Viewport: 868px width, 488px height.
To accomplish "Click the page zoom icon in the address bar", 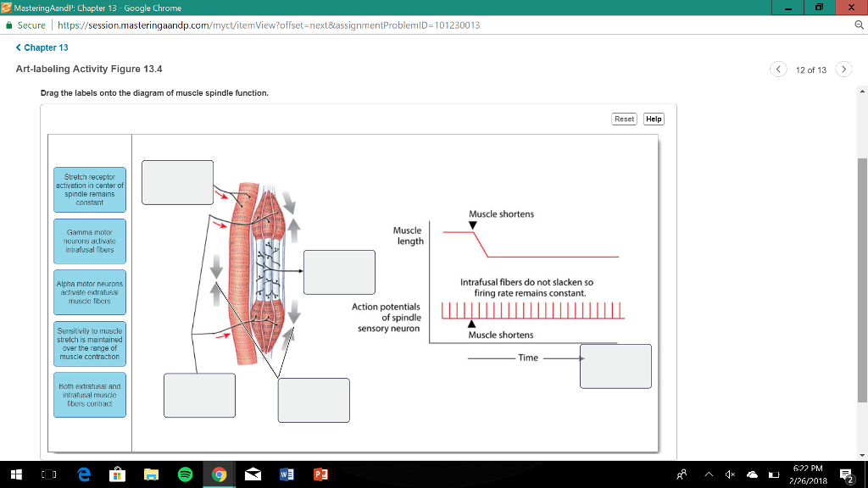I will [860, 26].
